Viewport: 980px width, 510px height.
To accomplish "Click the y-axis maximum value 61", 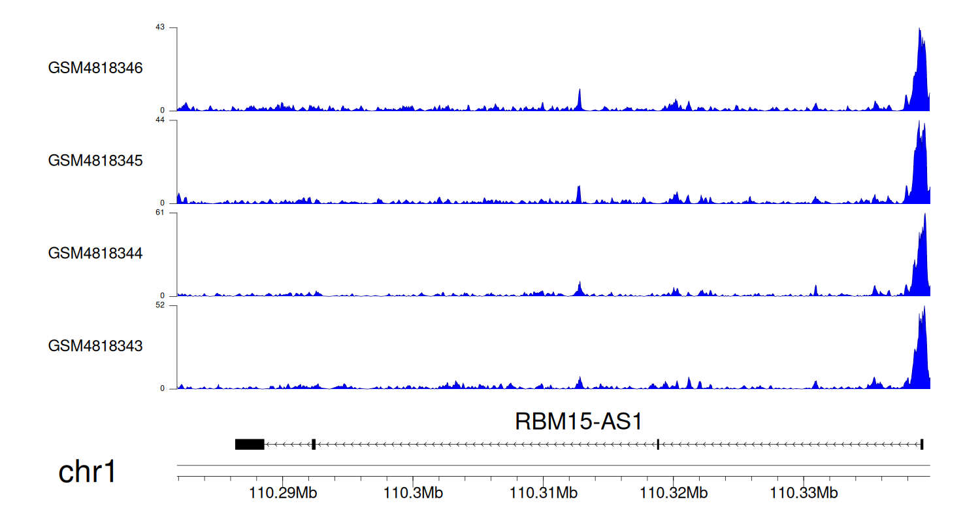I will tap(159, 212).
